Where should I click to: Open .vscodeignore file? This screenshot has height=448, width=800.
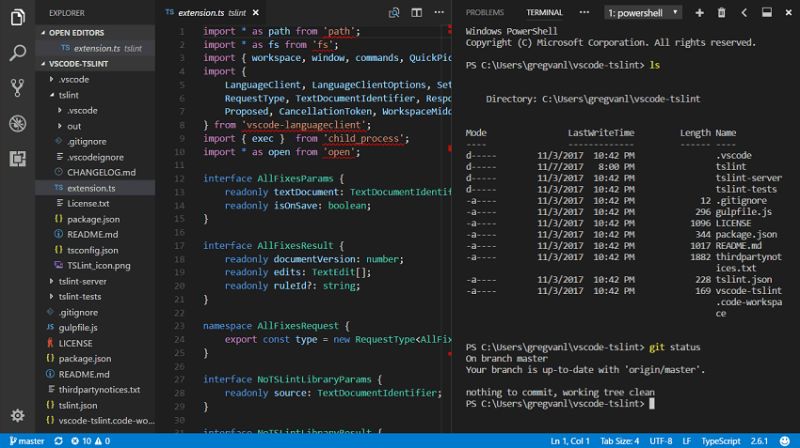click(x=95, y=157)
